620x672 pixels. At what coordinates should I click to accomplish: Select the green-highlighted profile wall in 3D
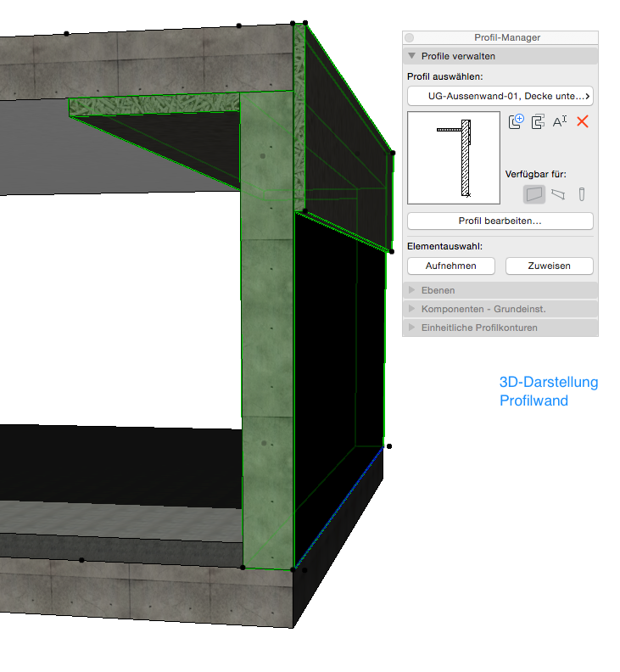tap(268, 339)
